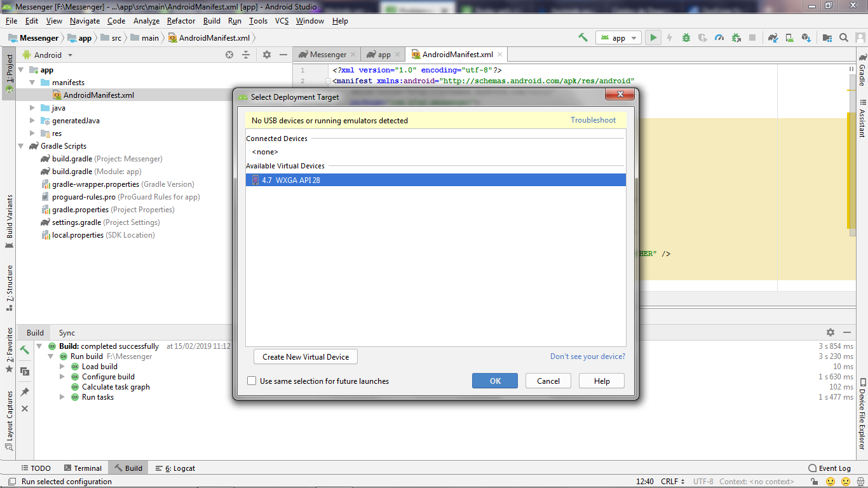Click the Stop square icon in toolbar
The width and height of the screenshot is (868, 488).
coord(752,37)
